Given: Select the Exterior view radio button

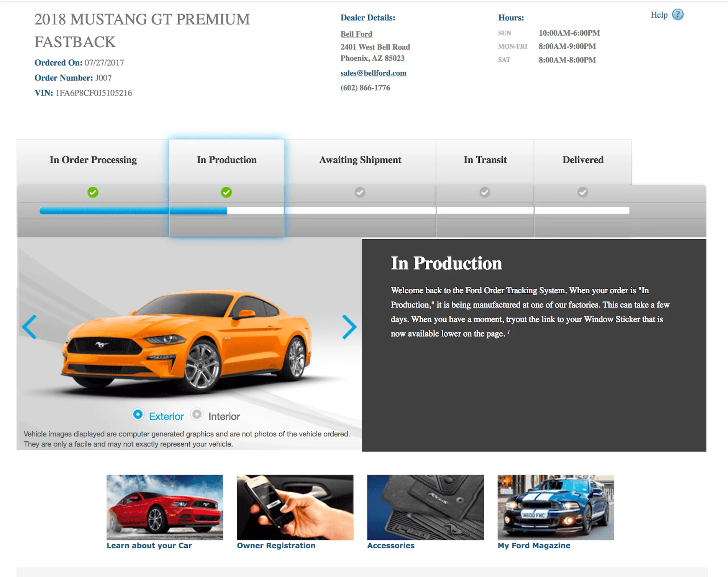Looking at the screenshot, I should (138, 414).
